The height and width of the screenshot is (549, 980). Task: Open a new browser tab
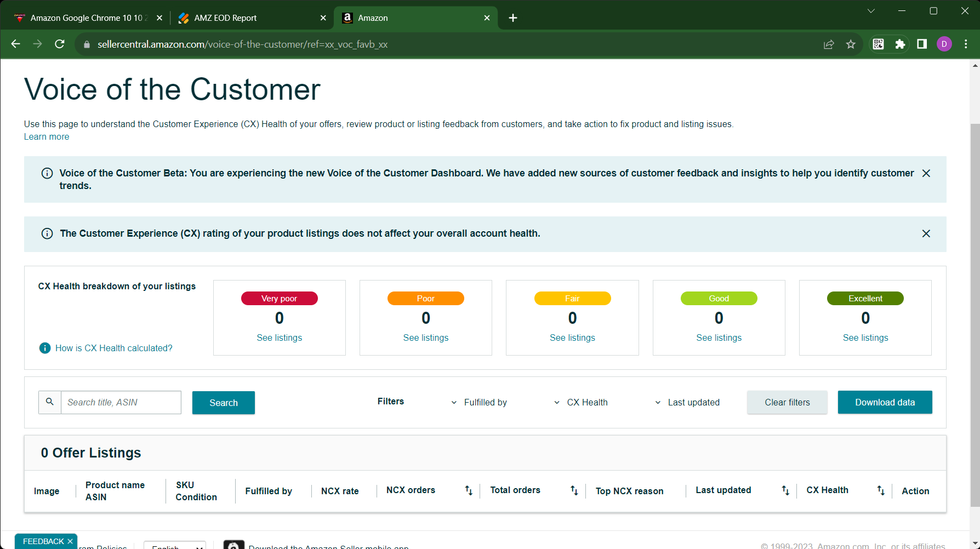513,18
